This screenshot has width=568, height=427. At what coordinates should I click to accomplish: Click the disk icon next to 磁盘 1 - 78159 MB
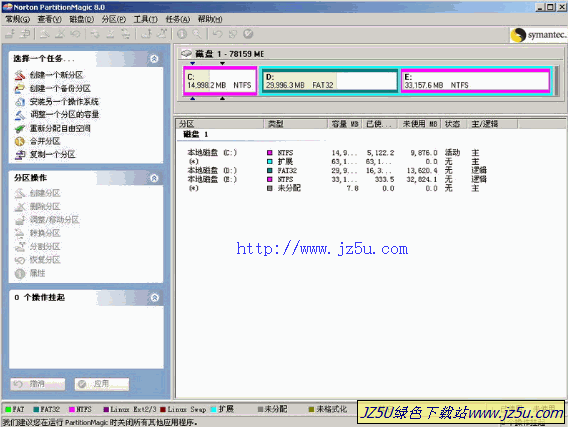tap(186, 54)
